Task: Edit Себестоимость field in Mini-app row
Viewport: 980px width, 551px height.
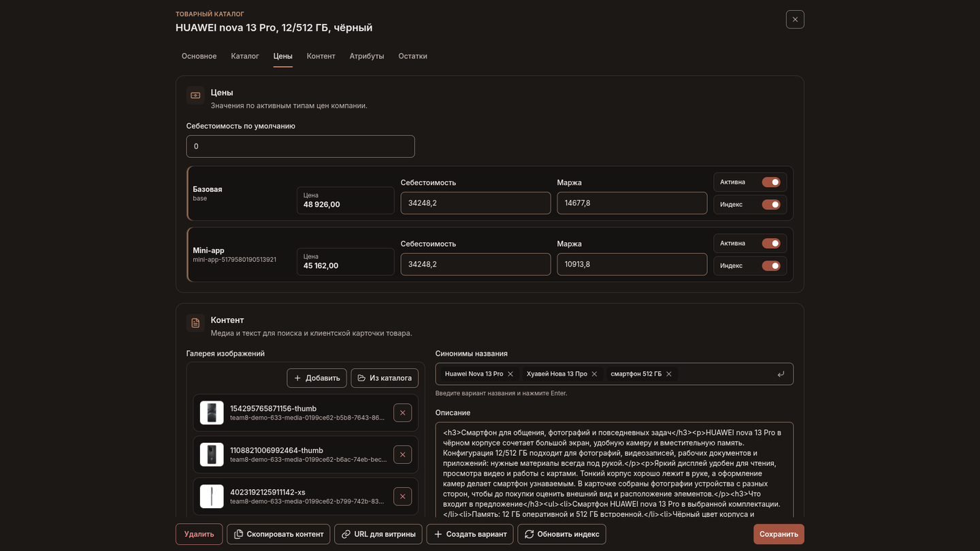Action: click(476, 264)
